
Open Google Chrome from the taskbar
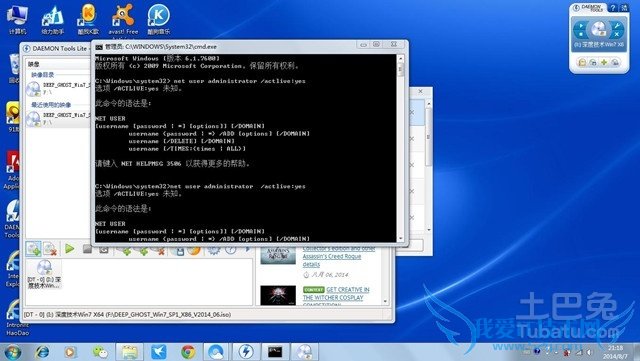(x=188, y=352)
